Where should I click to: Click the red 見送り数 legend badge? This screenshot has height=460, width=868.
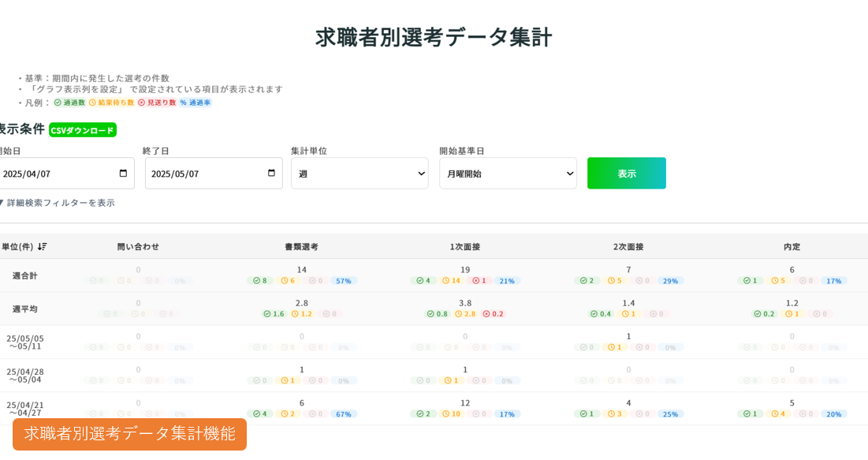tap(157, 103)
